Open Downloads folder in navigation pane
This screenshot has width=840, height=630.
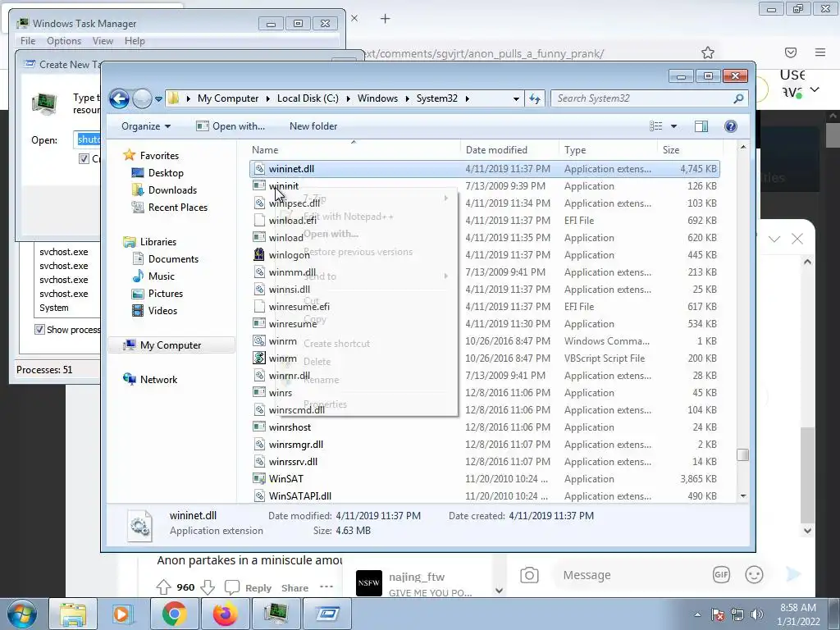pos(172,190)
